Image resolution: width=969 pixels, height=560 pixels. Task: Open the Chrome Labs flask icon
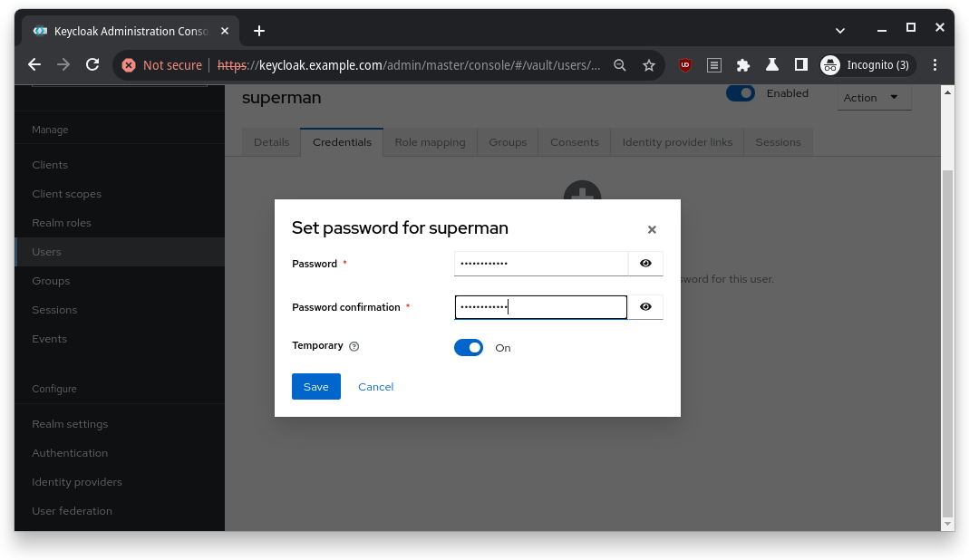pos(772,65)
